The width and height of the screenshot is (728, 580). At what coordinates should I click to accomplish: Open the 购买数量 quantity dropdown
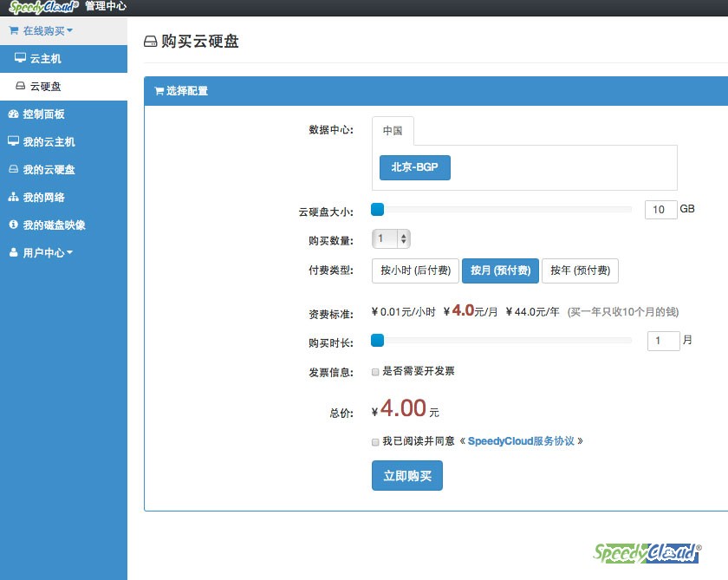click(x=391, y=238)
